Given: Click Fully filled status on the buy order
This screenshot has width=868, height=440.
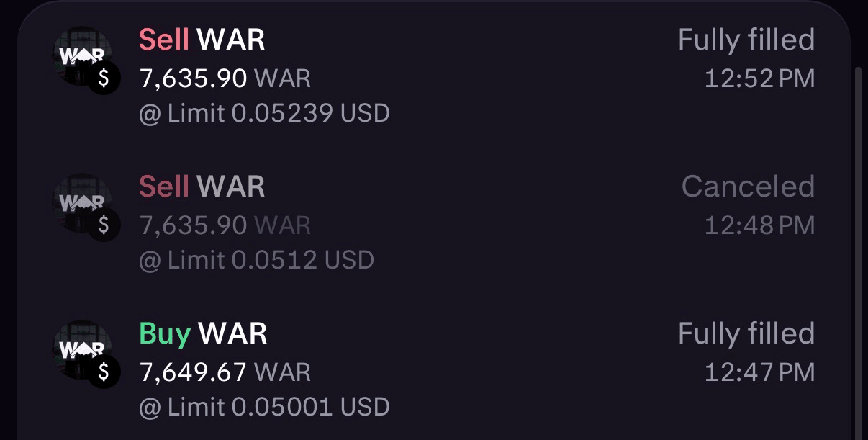Looking at the screenshot, I should click(746, 334).
